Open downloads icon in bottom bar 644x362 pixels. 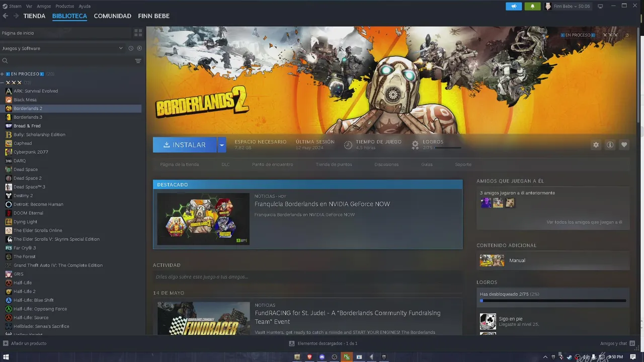coord(291,343)
